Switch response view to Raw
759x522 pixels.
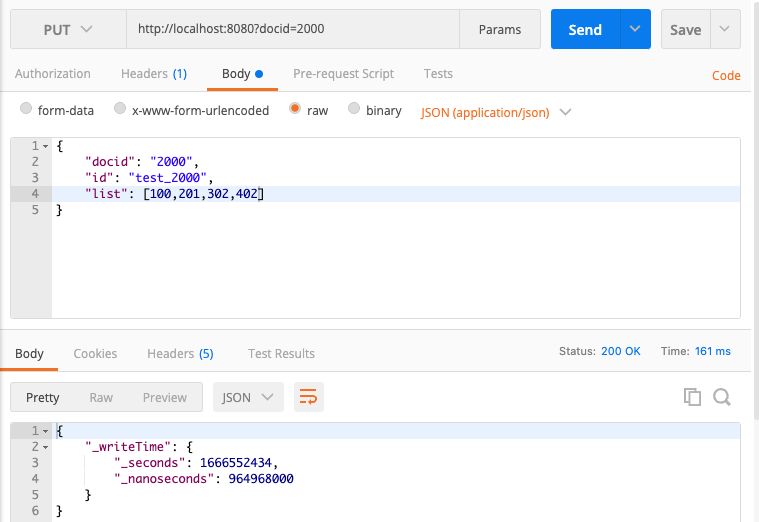pyautogui.click(x=101, y=397)
